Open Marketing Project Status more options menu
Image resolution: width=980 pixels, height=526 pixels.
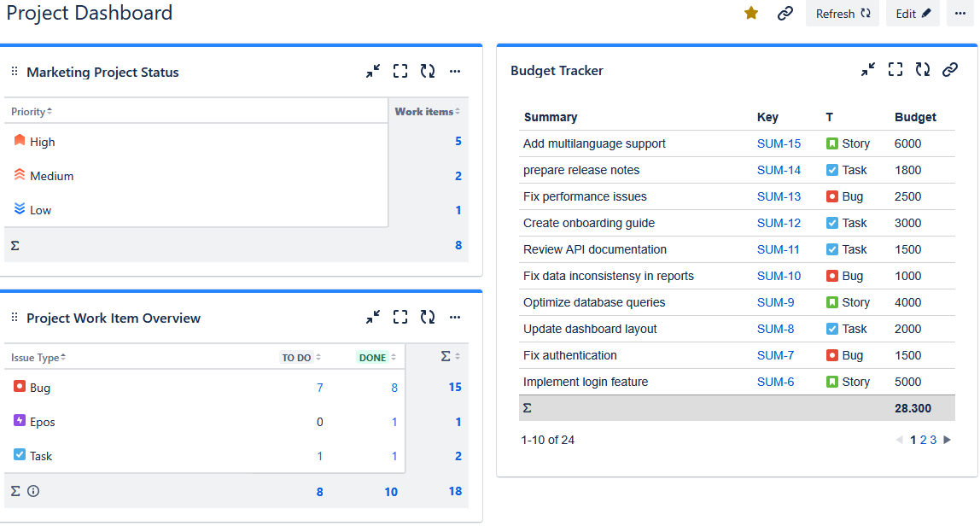(455, 72)
